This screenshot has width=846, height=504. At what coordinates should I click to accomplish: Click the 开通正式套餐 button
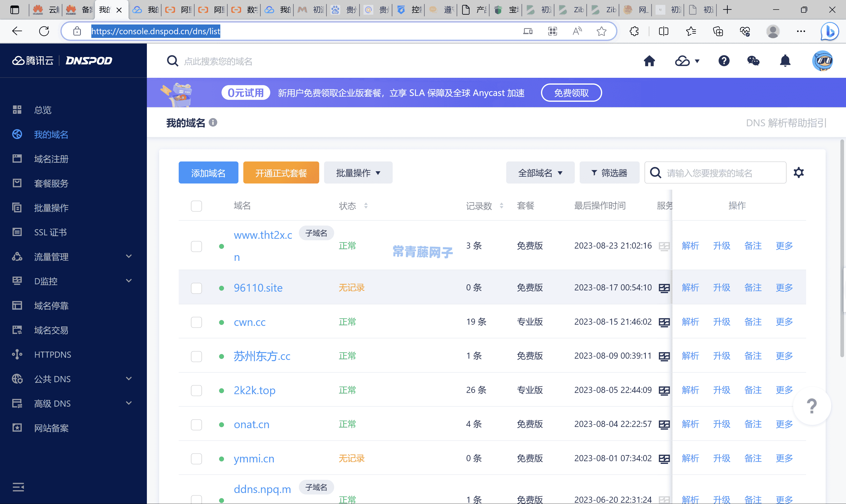click(x=281, y=172)
